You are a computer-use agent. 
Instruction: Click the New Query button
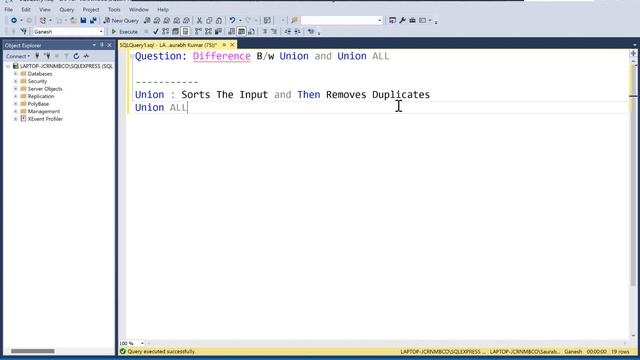[121, 20]
